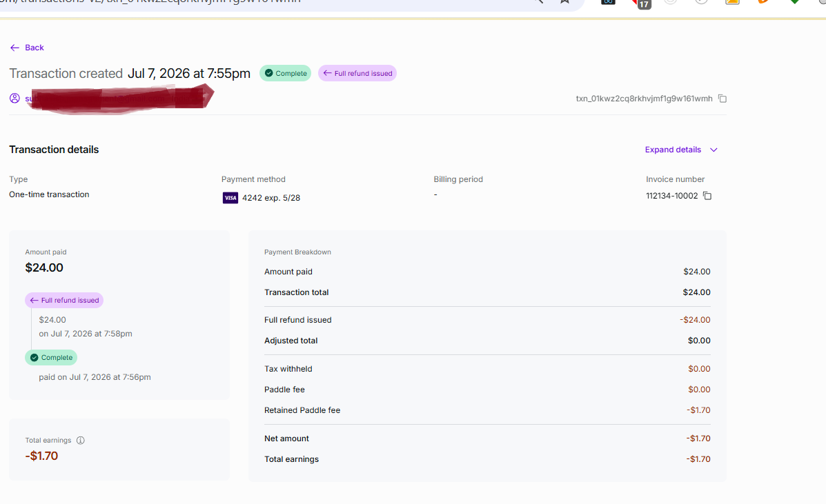Focus the browser address bar
The height and width of the screenshot is (504, 826).
point(264,2)
